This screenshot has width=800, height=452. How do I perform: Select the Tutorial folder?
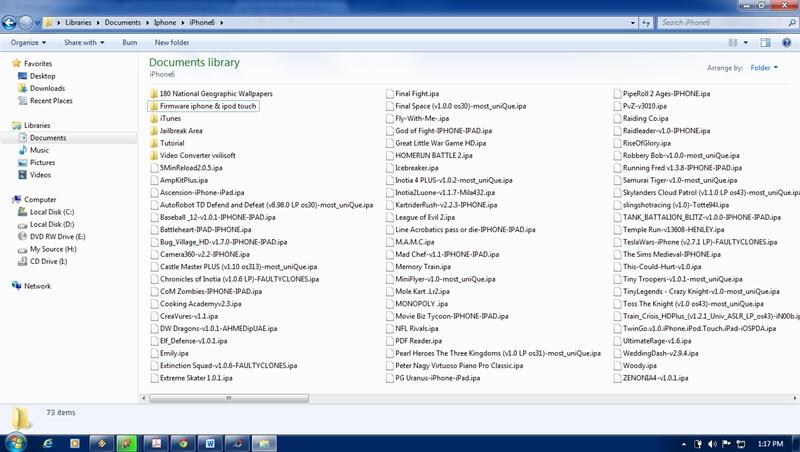[x=172, y=143]
